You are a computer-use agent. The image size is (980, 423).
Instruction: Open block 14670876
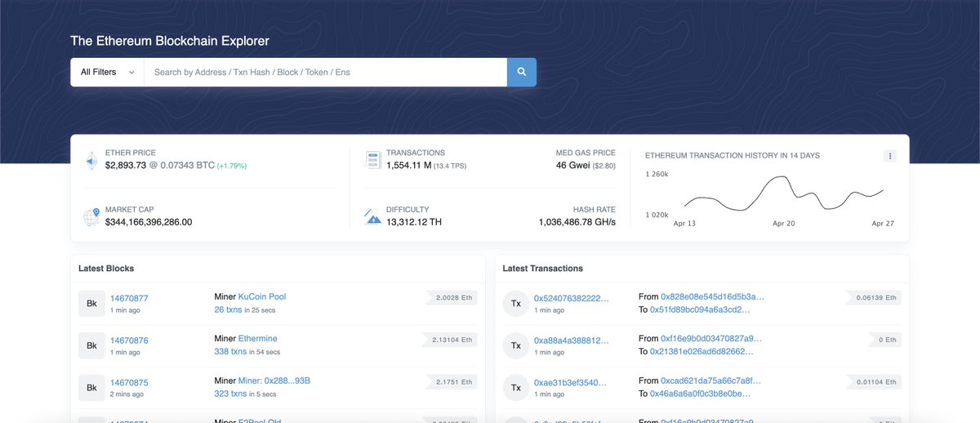pyautogui.click(x=129, y=341)
